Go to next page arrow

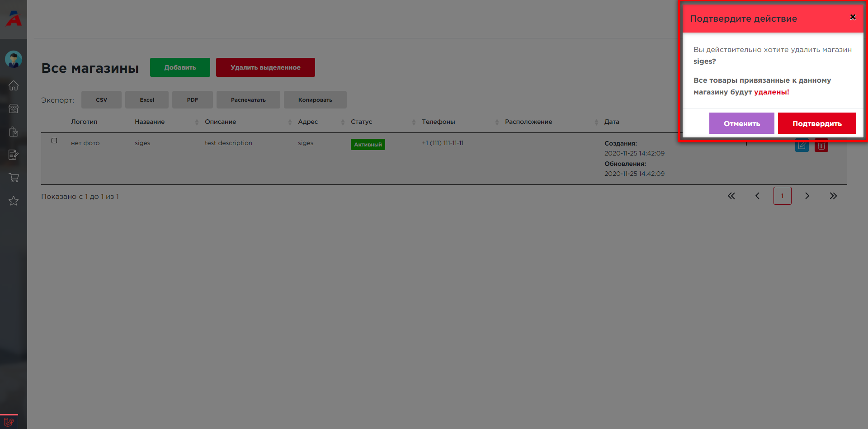point(807,196)
